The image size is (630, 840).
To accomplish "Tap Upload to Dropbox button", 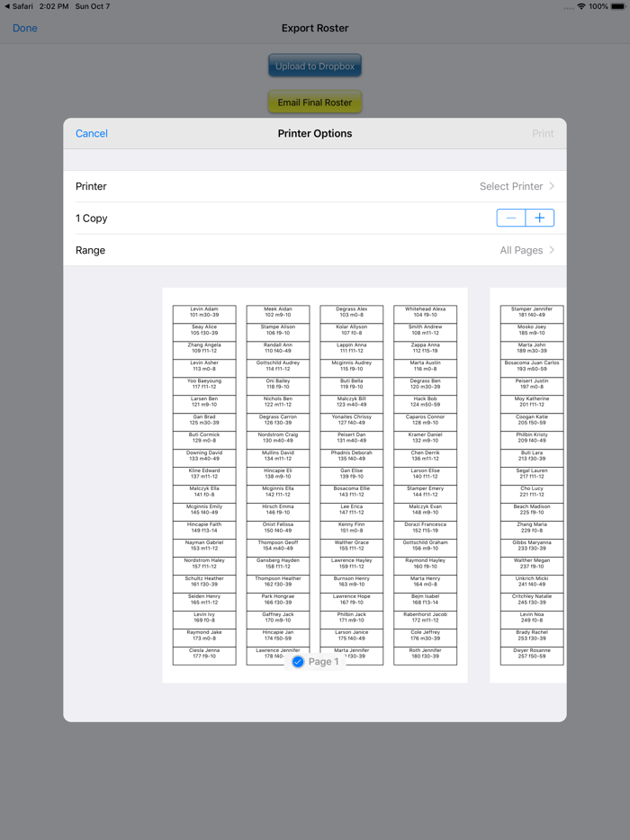I will click(315, 66).
